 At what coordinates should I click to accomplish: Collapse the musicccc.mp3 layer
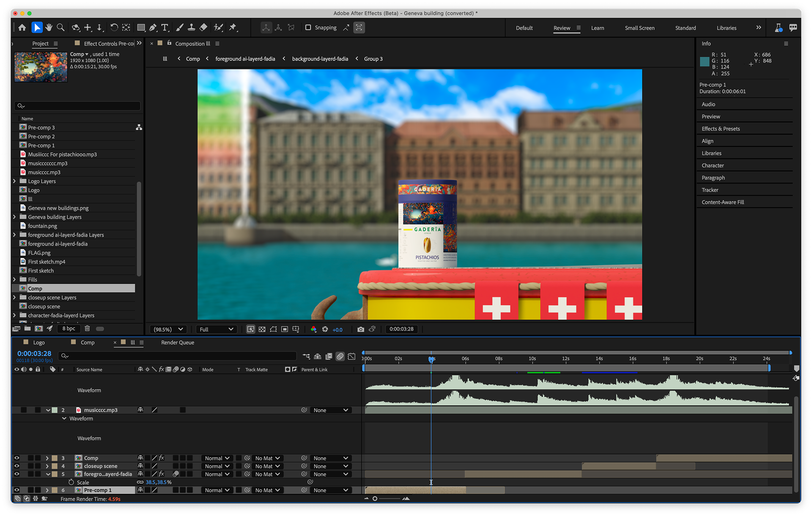48,410
